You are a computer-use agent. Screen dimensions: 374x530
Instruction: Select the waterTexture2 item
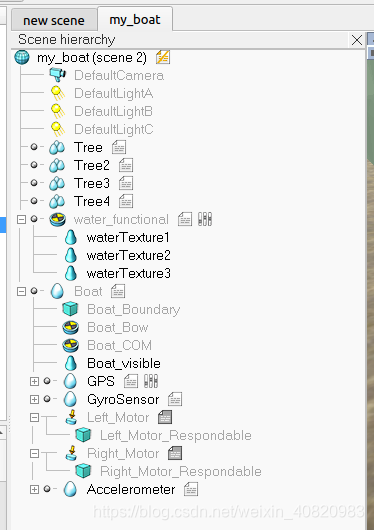point(128,255)
